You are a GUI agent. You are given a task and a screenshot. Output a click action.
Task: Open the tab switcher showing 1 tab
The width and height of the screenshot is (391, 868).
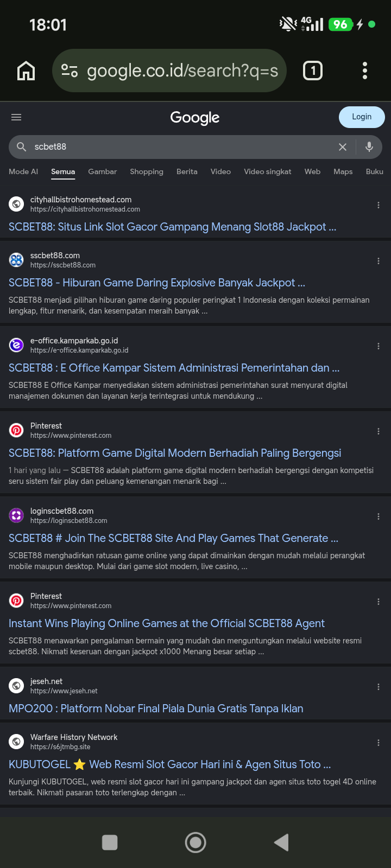tap(313, 71)
